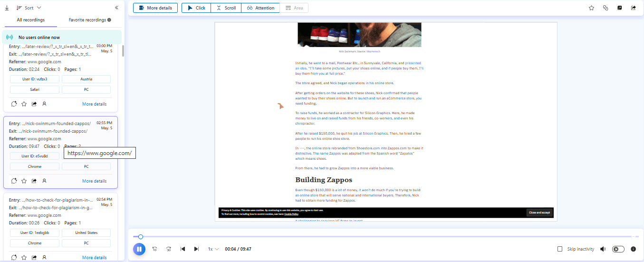The width and height of the screenshot is (644, 262).
Task: Click the user icon on Zappos recording
Action: coord(44,181)
